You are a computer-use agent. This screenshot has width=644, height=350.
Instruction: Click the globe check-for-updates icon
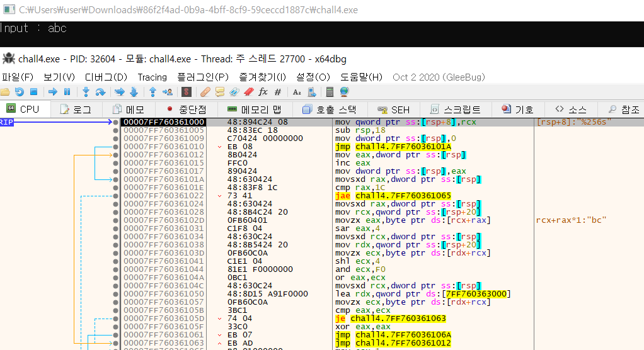click(344, 92)
